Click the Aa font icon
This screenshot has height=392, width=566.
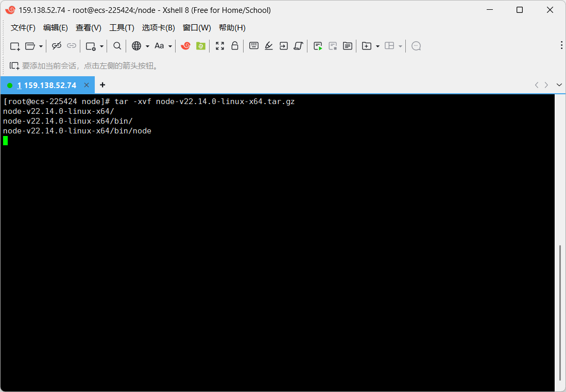159,46
